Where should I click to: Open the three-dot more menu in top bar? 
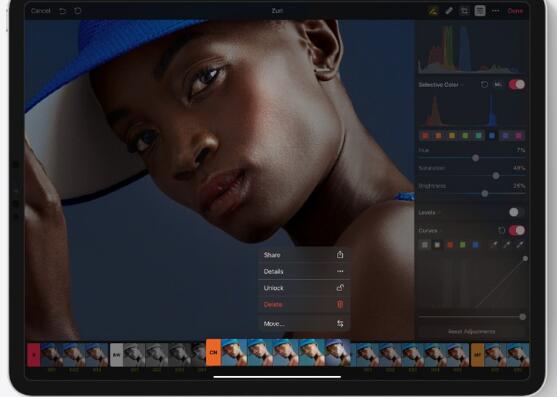pos(496,11)
